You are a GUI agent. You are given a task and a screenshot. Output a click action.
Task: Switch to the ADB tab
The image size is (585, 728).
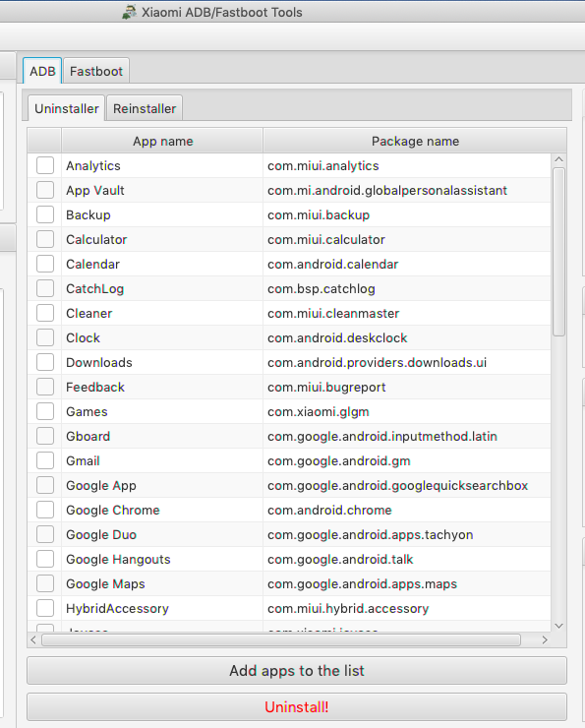tap(42, 71)
